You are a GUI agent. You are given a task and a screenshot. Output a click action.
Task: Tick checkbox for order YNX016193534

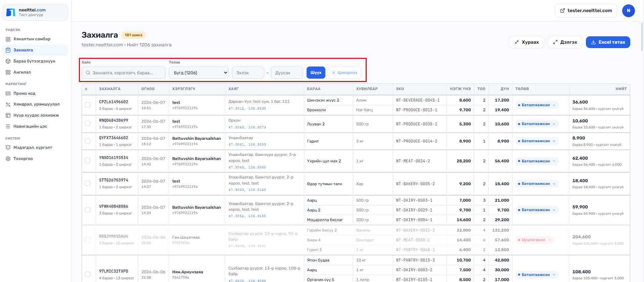[x=88, y=161]
